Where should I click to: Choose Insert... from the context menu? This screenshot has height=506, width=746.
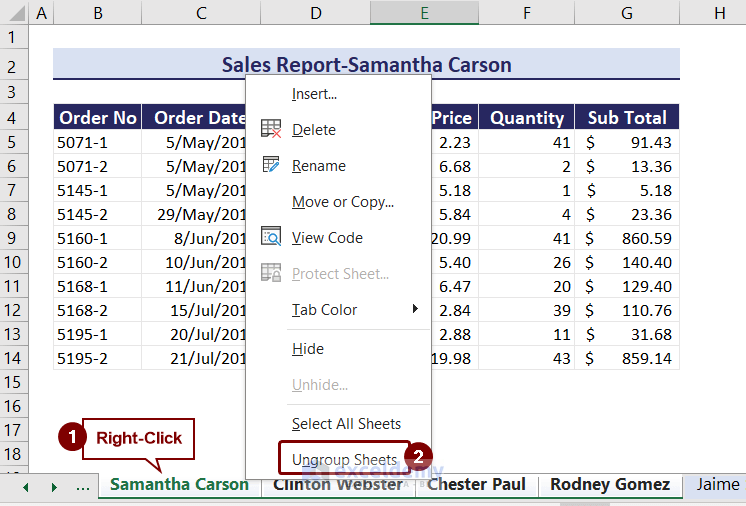pos(314,94)
